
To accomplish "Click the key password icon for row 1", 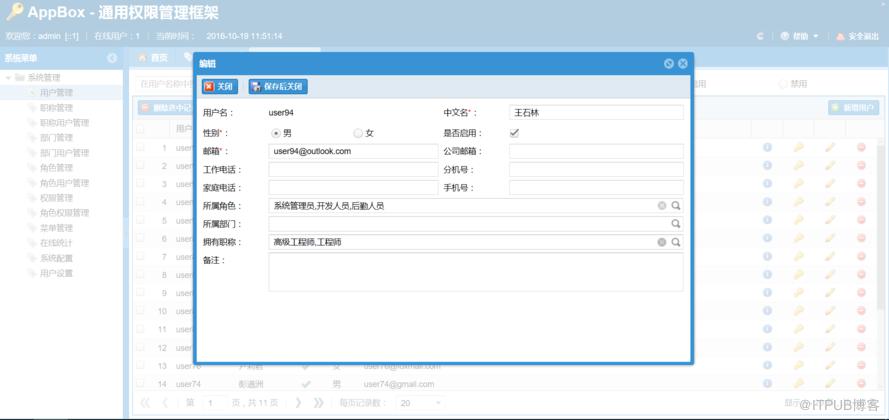I will coord(798,147).
